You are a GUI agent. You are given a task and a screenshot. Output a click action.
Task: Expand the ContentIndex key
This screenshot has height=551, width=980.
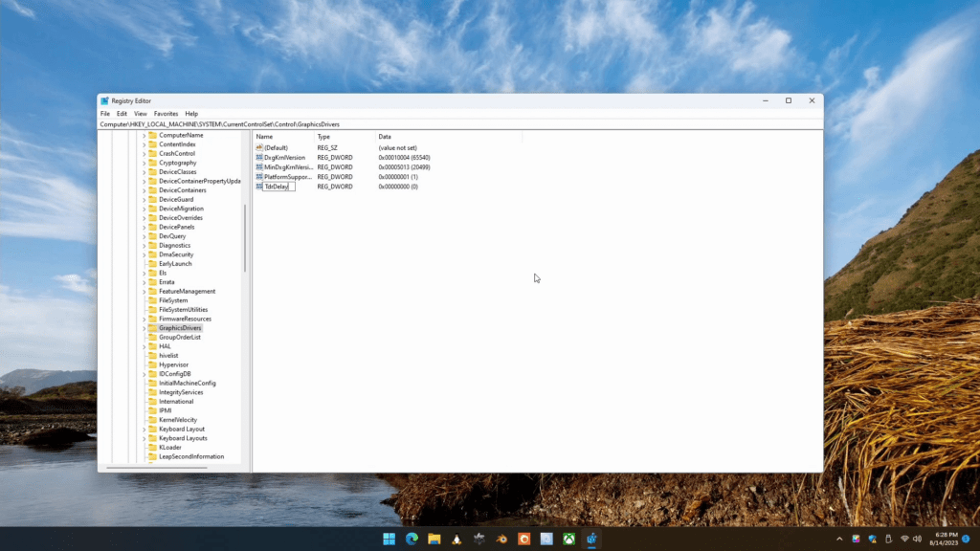point(144,144)
